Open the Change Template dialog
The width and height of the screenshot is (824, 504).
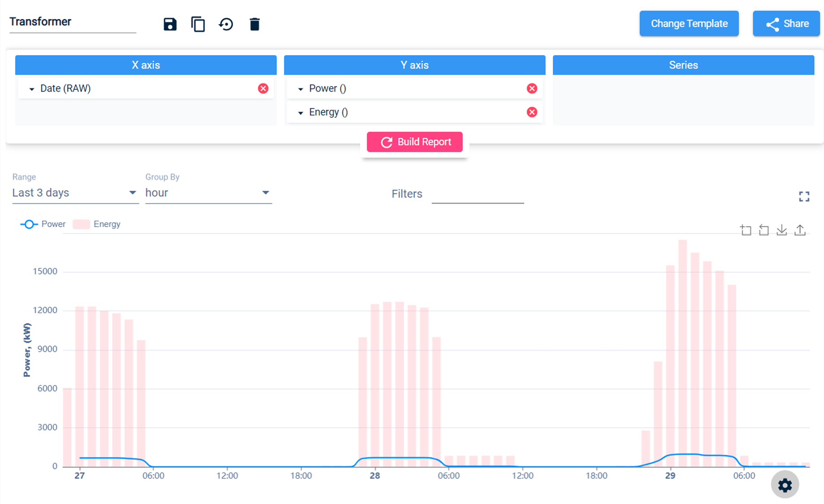[689, 23]
